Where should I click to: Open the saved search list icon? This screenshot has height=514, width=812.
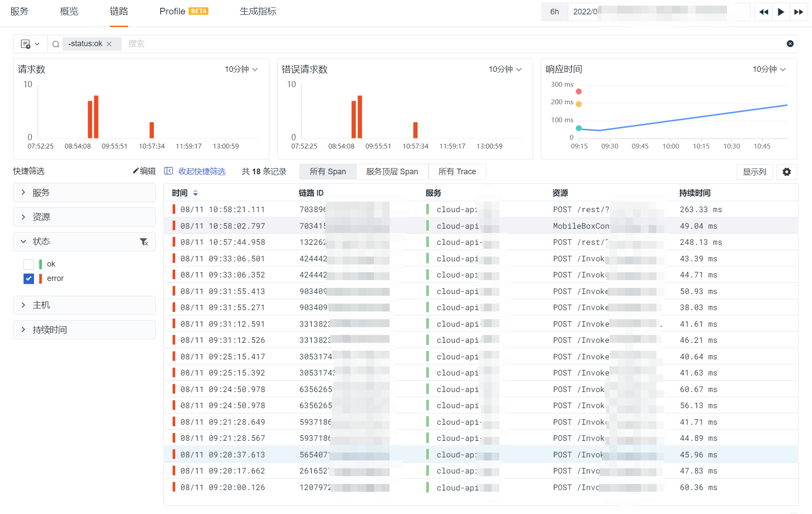click(x=25, y=44)
